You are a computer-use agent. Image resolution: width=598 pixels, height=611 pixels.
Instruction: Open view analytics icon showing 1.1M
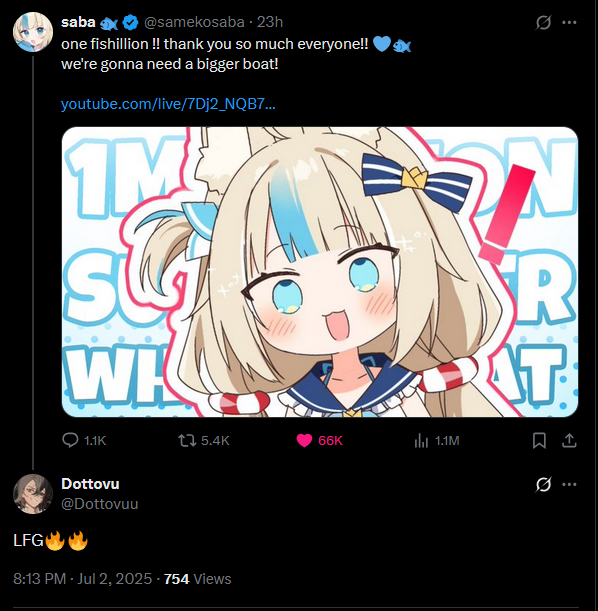pos(421,441)
